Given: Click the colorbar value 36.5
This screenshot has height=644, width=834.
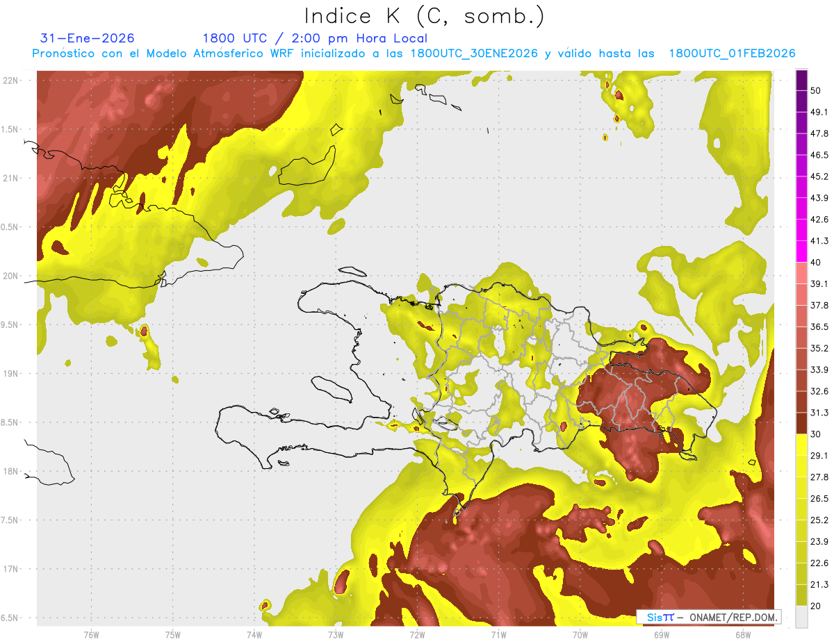Looking at the screenshot, I should point(819,327).
